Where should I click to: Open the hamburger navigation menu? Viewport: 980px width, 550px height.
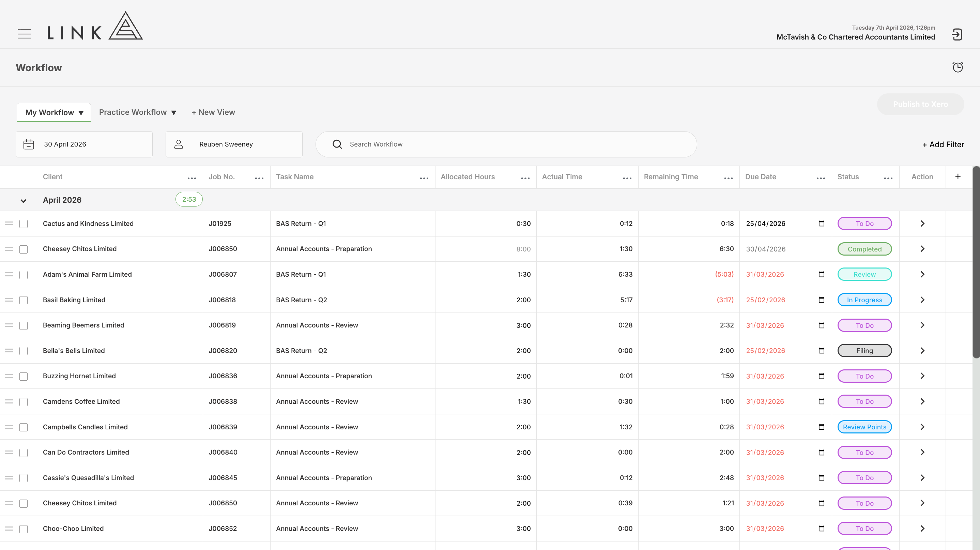point(24,34)
